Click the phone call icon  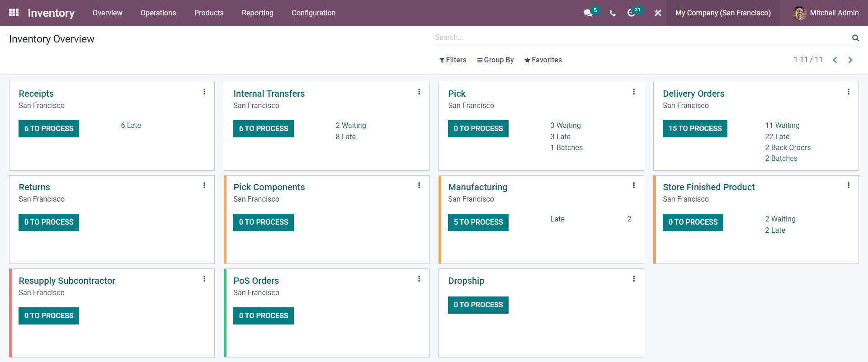click(613, 13)
